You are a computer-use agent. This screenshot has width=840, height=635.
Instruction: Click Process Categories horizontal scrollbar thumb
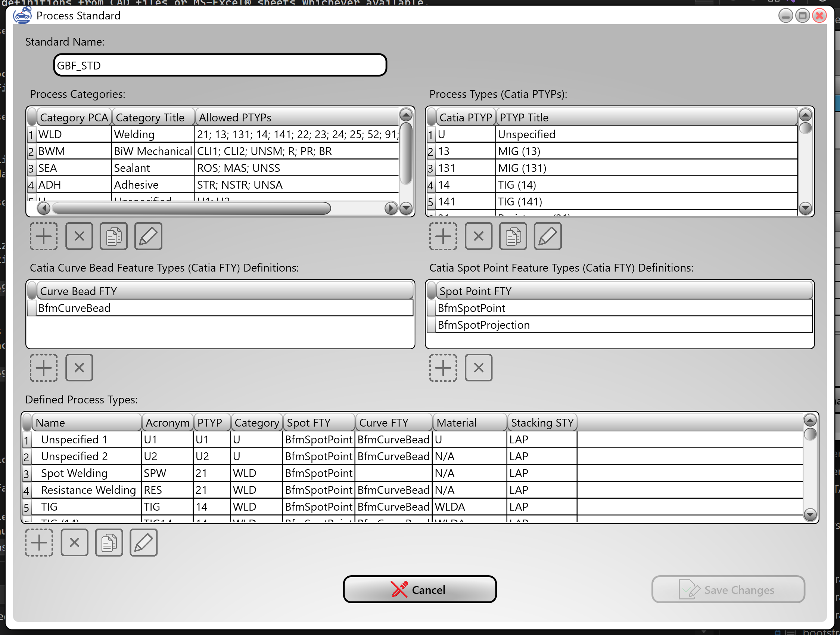click(x=192, y=208)
